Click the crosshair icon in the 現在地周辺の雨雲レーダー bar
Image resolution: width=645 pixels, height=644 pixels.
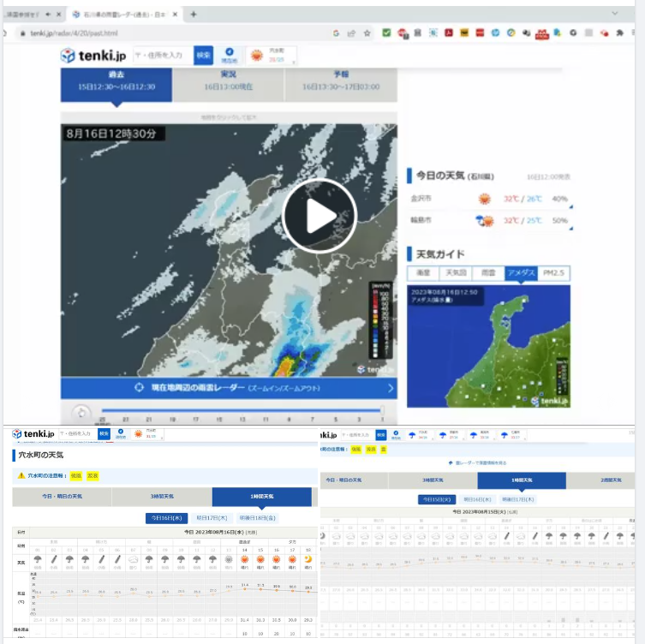[x=140, y=388]
